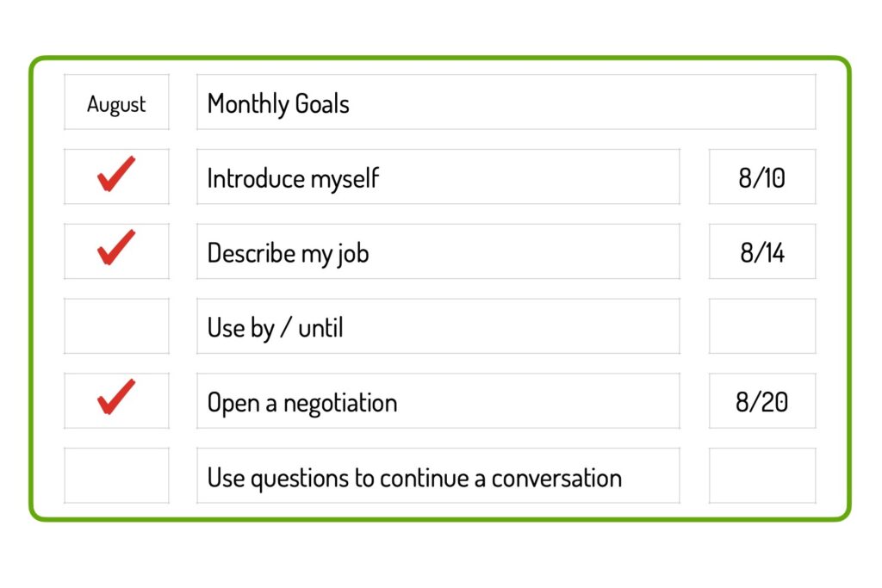Click the Use by / until goal field
The height and width of the screenshot is (588, 882).
[438, 326]
